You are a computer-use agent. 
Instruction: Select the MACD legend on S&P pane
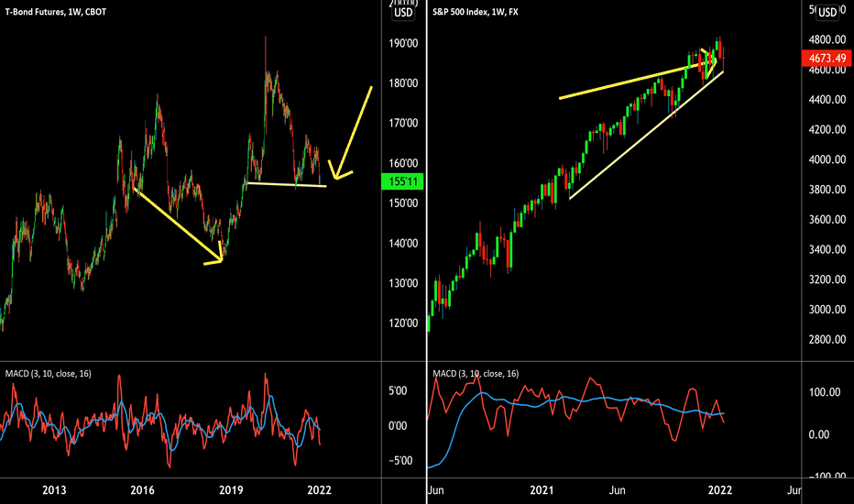(x=476, y=374)
